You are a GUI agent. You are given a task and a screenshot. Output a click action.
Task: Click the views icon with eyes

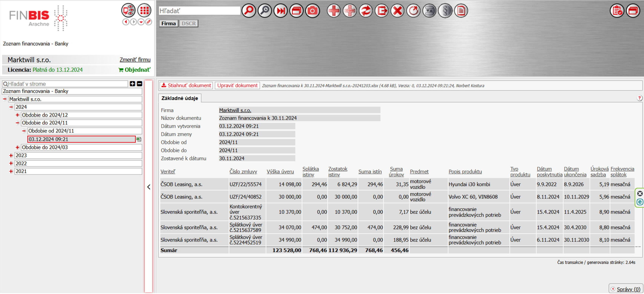128,10
